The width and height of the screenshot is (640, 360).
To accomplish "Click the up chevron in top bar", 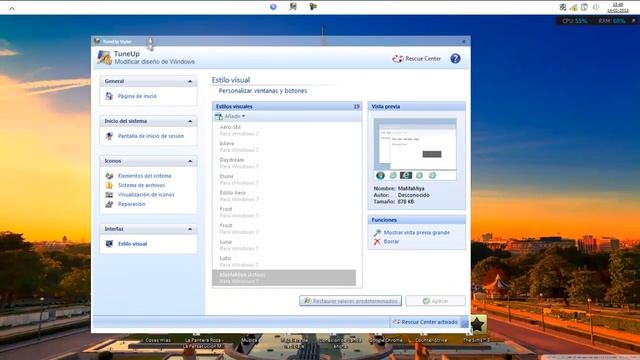I will (12, 8).
